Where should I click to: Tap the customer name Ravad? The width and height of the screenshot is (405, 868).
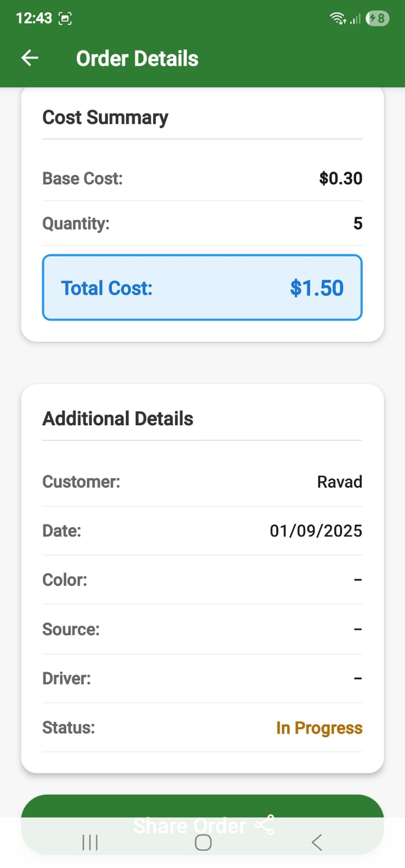(339, 482)
